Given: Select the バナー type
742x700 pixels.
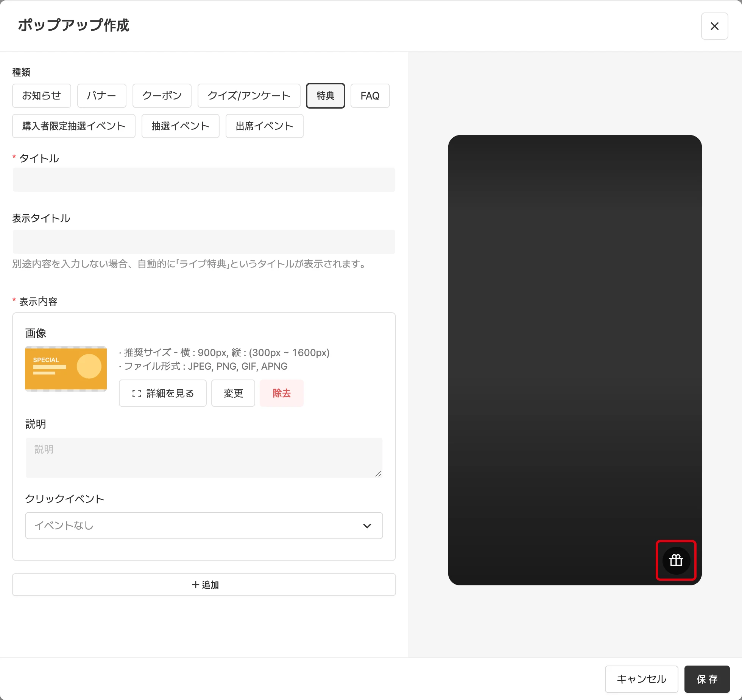Looking at the screenshot, I should point(101,96).
